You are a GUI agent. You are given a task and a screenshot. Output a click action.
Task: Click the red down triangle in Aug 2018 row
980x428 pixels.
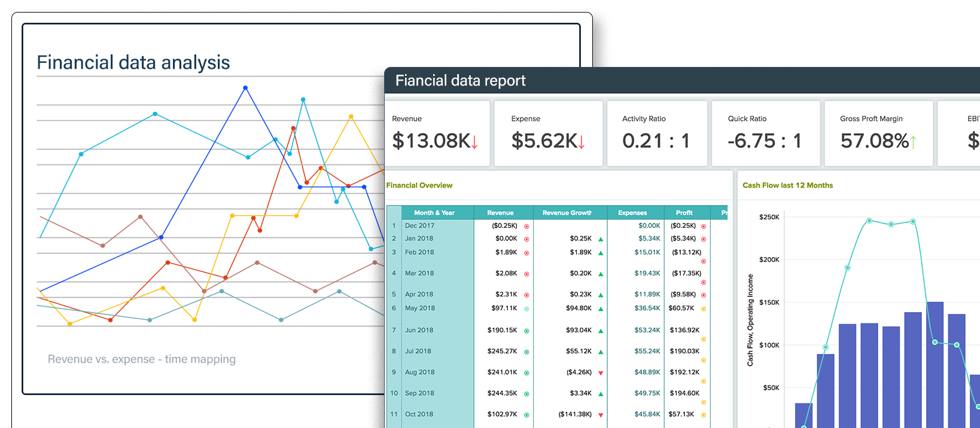click(601, 373)
